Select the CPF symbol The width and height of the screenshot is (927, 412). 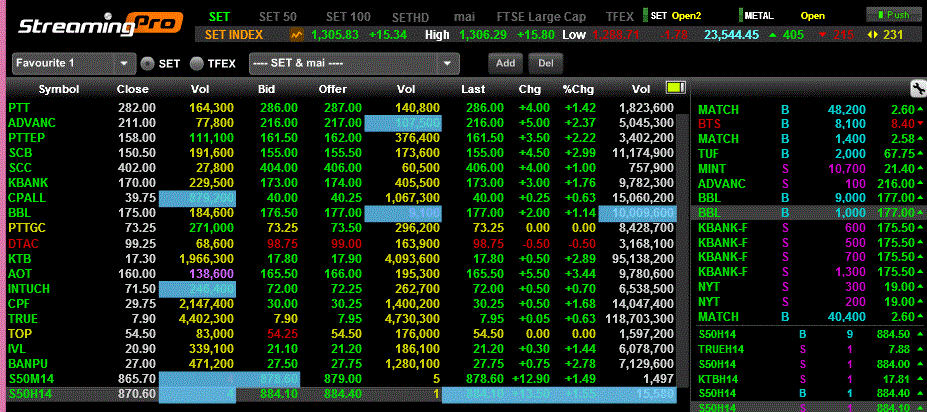pos(19,304)
